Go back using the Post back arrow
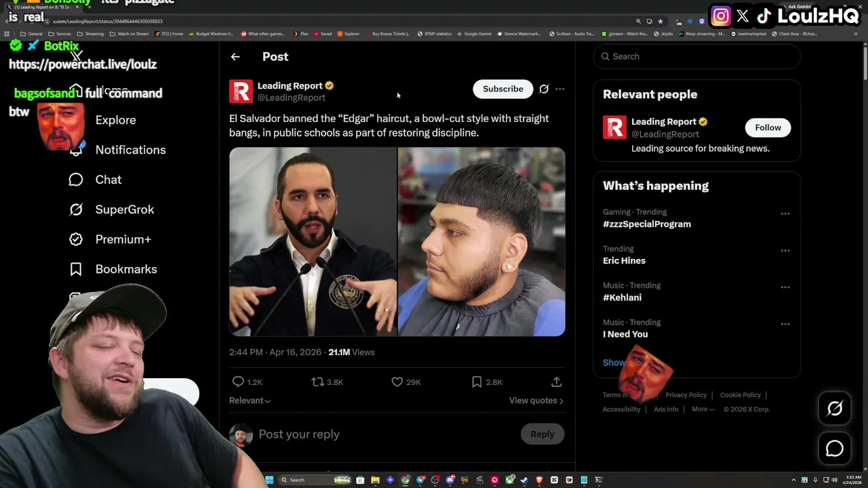Image resolution: width=868 pixels, height=488 pixels. [x=235, y=57]
